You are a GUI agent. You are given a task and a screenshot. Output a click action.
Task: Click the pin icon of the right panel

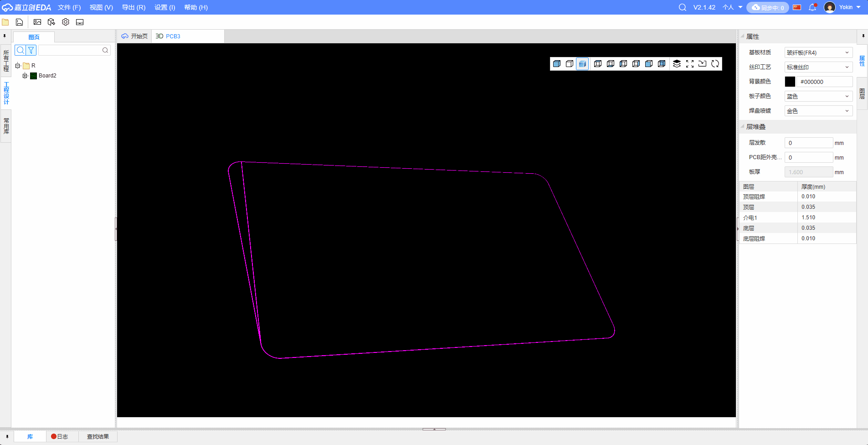pyautogui.click(x=863, y=36)
